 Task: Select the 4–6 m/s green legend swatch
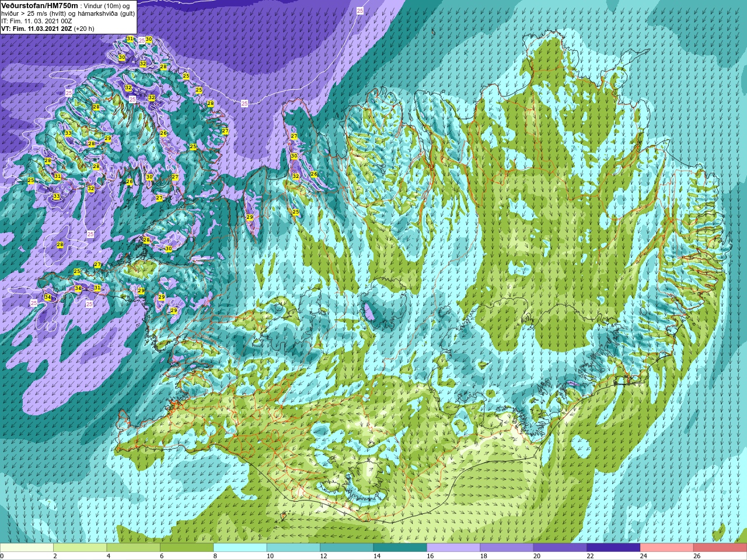tap(133, 548)
